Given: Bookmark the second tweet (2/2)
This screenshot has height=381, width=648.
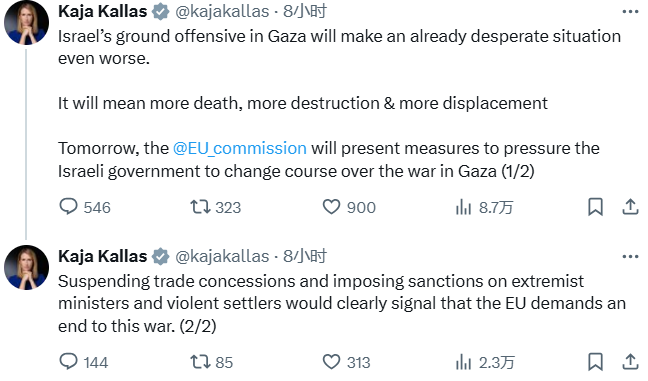Looking at the screenshot, I should 595,362.
